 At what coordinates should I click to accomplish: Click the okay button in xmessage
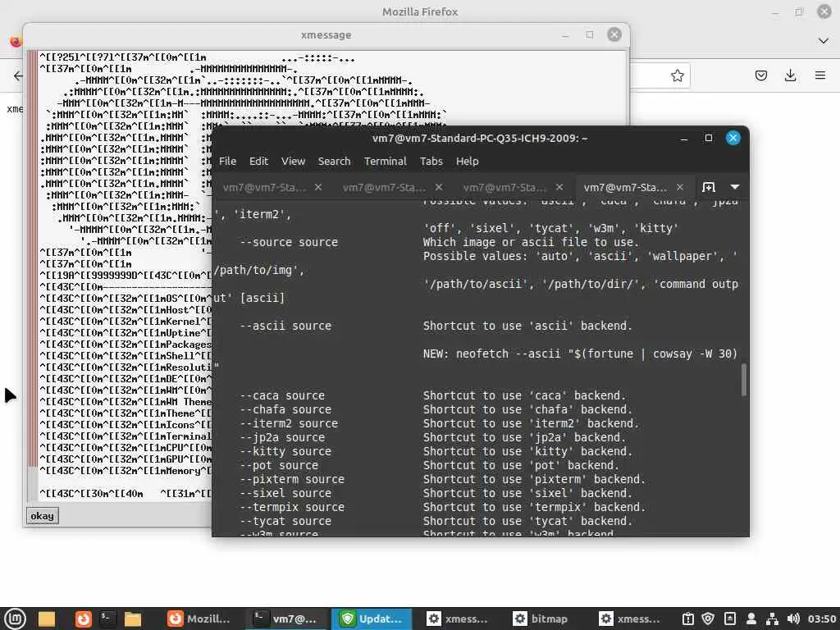pos(42,516)
